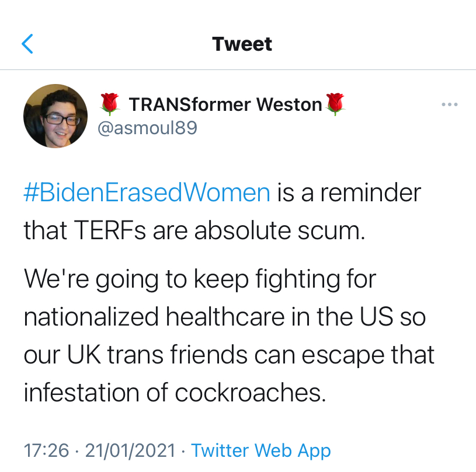The image size is (476, 472).
Task: Click the words "is a reminder"
Action: (x=349, y=193)
